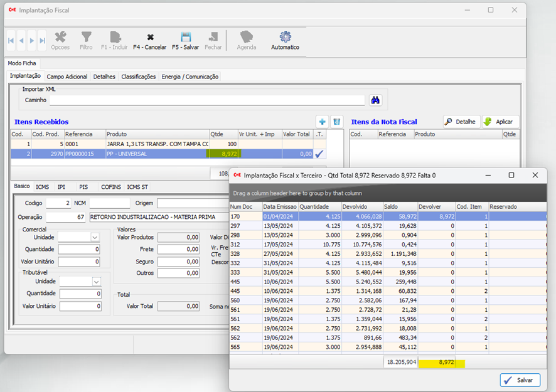Click the F4 - Cancelar toolbar icon

[150, 38]
